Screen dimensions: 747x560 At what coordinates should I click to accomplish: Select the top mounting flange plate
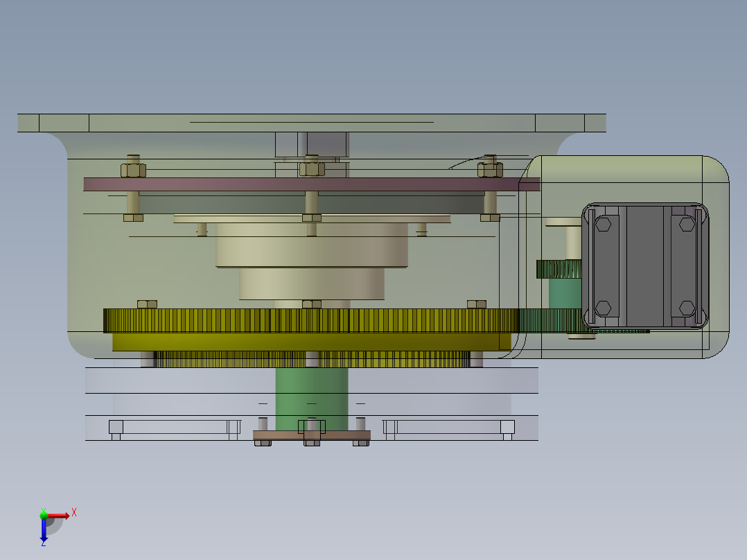coord(312,123)
